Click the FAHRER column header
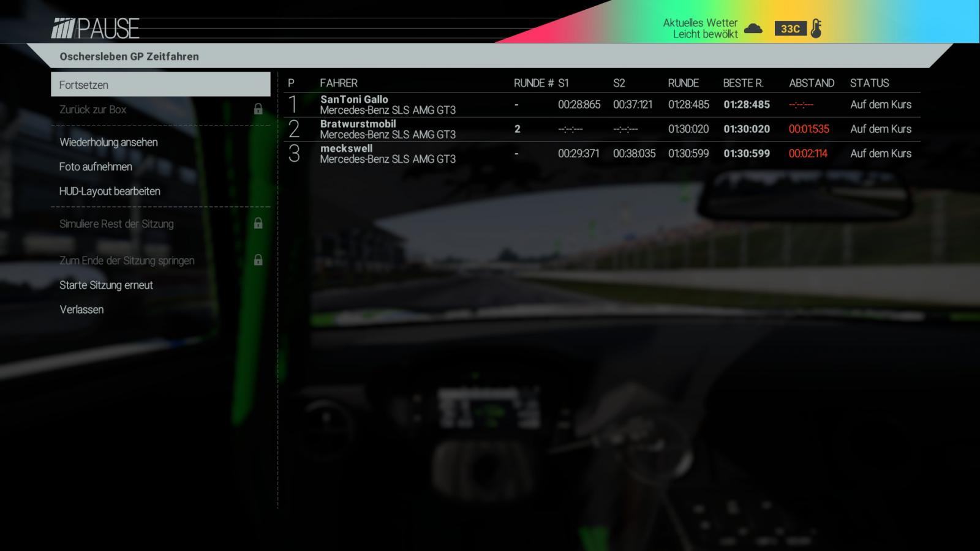The width and height of the screenshot is (980, 551). click(x=339, y=83)
